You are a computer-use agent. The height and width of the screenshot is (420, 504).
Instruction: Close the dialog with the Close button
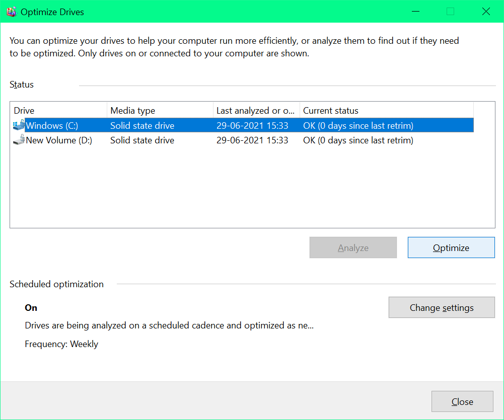462,401
